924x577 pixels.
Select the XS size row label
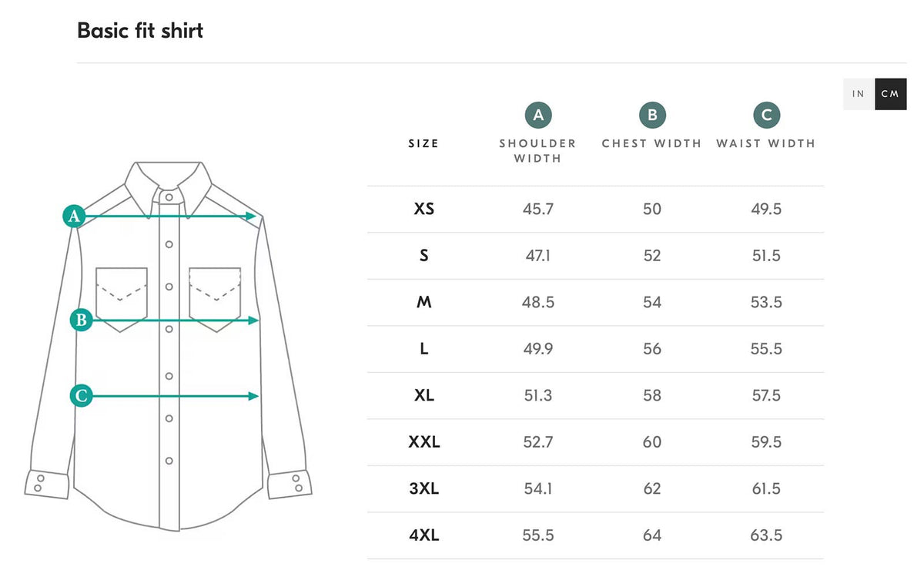click(424, 209)
